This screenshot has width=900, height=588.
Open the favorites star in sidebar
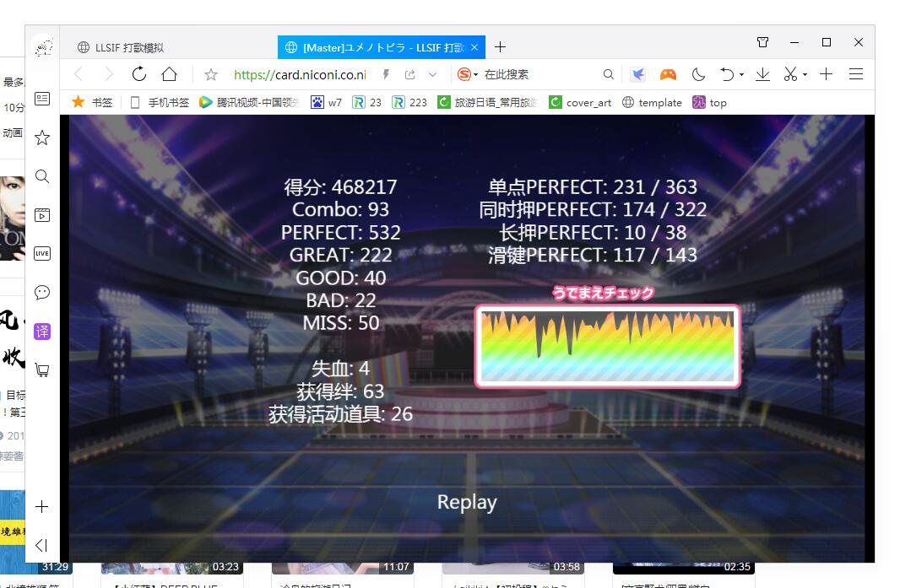coord(42,138)
